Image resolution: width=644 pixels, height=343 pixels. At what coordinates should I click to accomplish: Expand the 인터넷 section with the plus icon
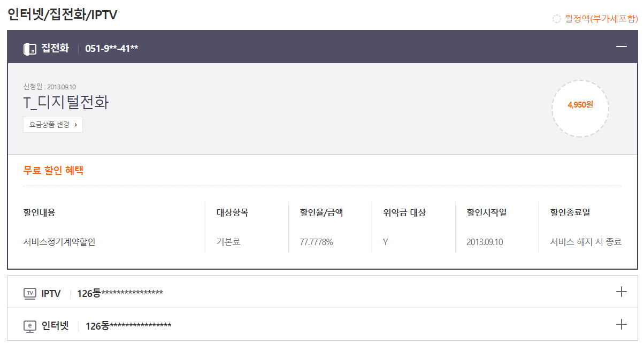(621, 324)
